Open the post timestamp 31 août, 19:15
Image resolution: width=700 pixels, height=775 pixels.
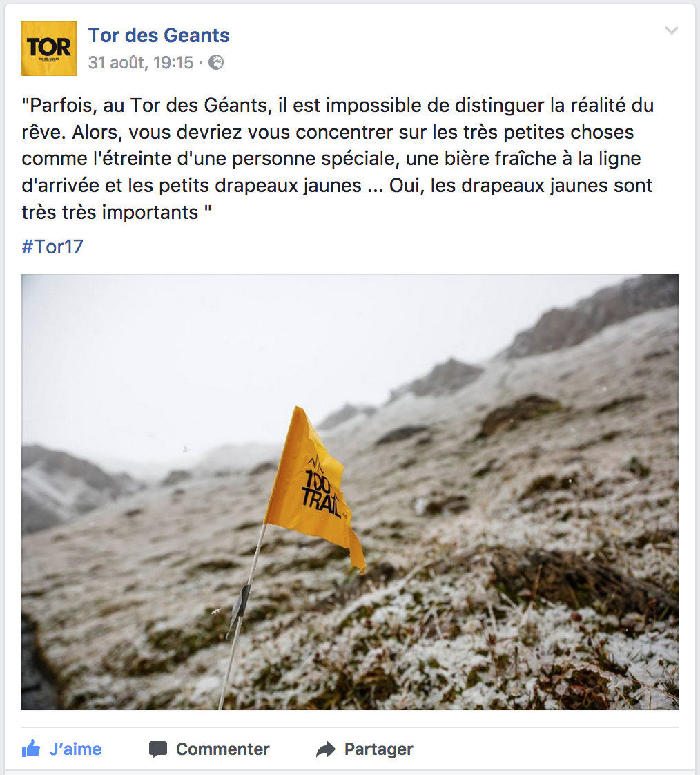[x=141, y=63]
